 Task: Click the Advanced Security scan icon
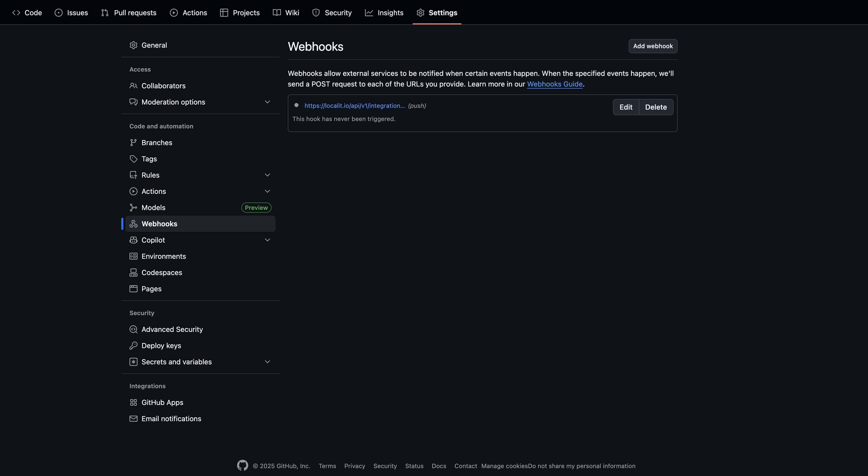[133, 329]
